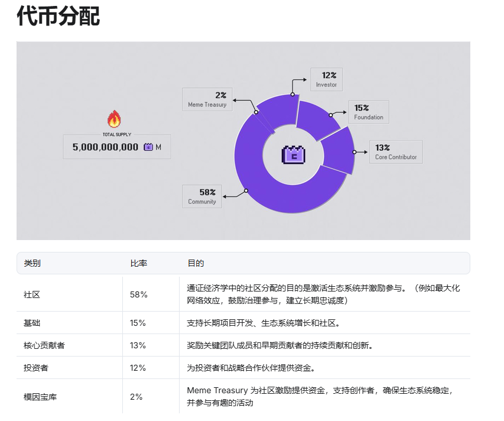Click the 58% Community label box

point(202,196)
